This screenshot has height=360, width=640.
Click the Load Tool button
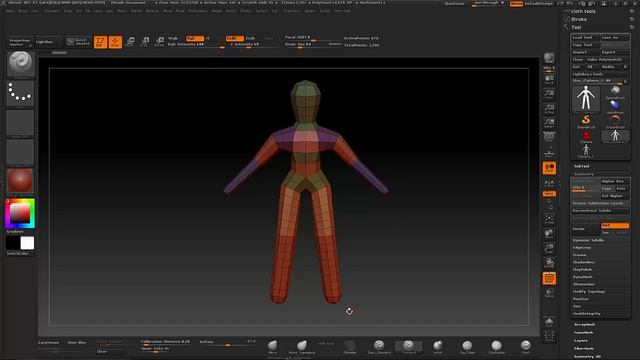[x=585, y=38]
